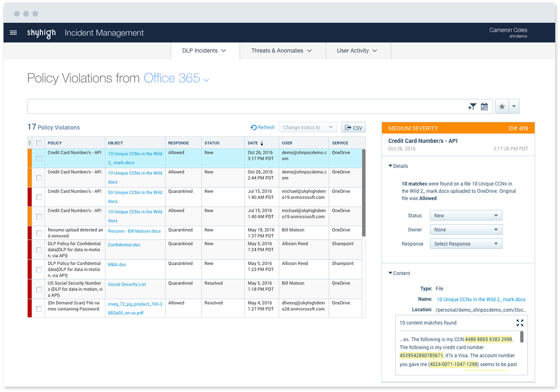
Task: Open the Confidential.doc link
Action: [x=124, y=245]
